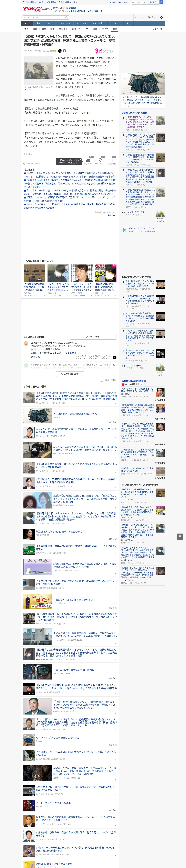Click the keyword input field
The width and height of the screenshot is (186, 868).
(x=44, y=18)
